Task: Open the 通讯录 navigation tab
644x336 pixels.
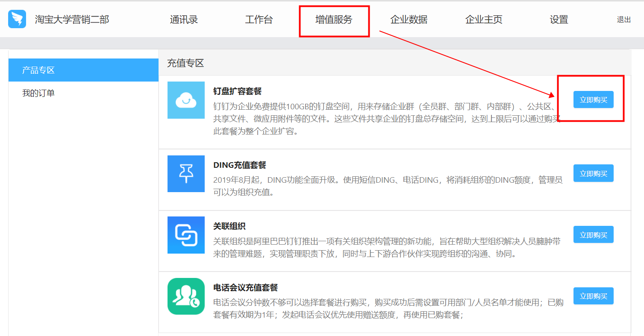Action: (x=184, y=20)
